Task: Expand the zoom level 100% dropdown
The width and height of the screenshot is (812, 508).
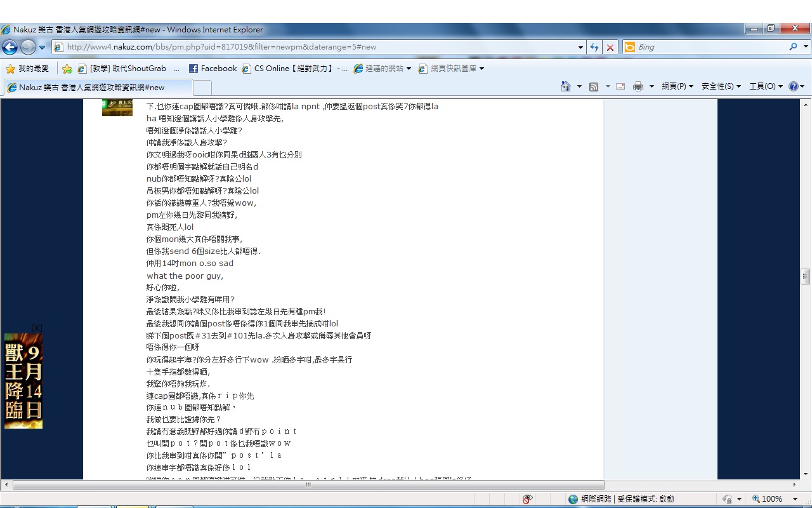Action: pos(796,499)
